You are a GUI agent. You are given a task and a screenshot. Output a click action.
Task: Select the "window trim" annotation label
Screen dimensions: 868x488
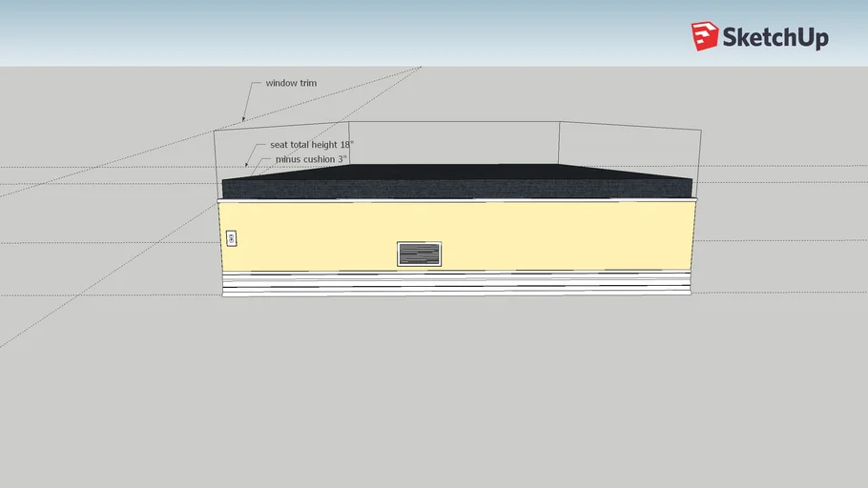click(x=292, y=83)
